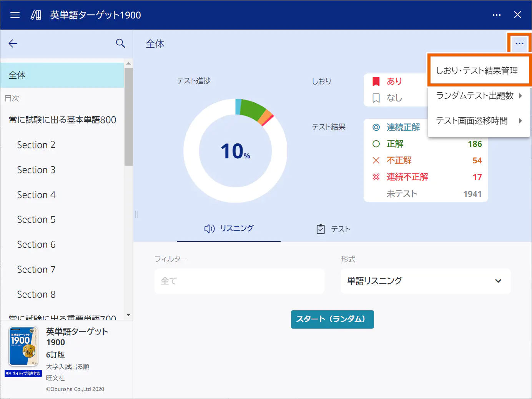Click orange X 不正解 icon
The height and width of the screenshot is (399, 532).
376,160
